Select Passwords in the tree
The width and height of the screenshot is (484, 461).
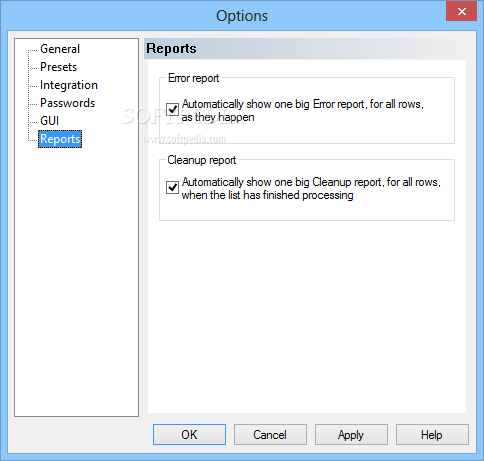[x=68, y=103]
